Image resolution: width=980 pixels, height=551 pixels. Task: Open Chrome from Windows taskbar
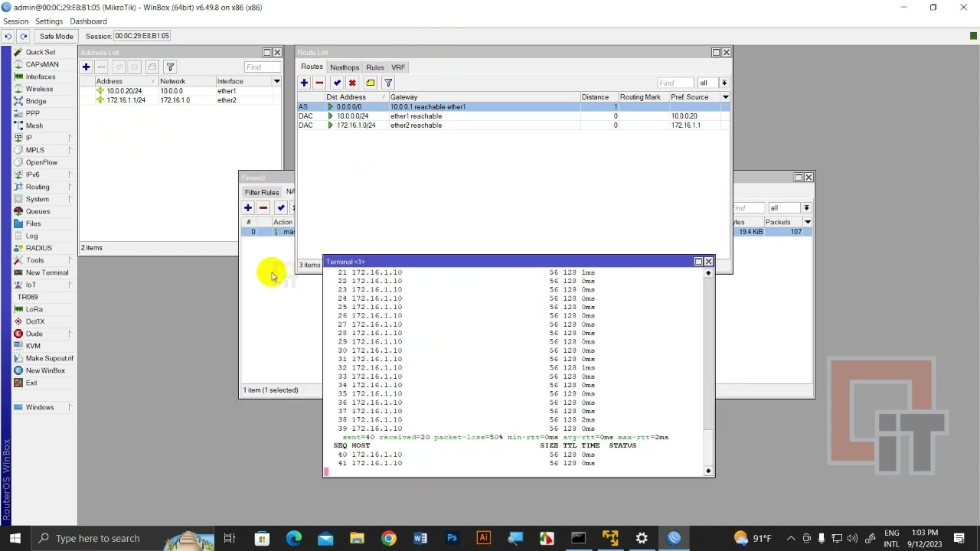pyautogui.click(x=388, y=538)
